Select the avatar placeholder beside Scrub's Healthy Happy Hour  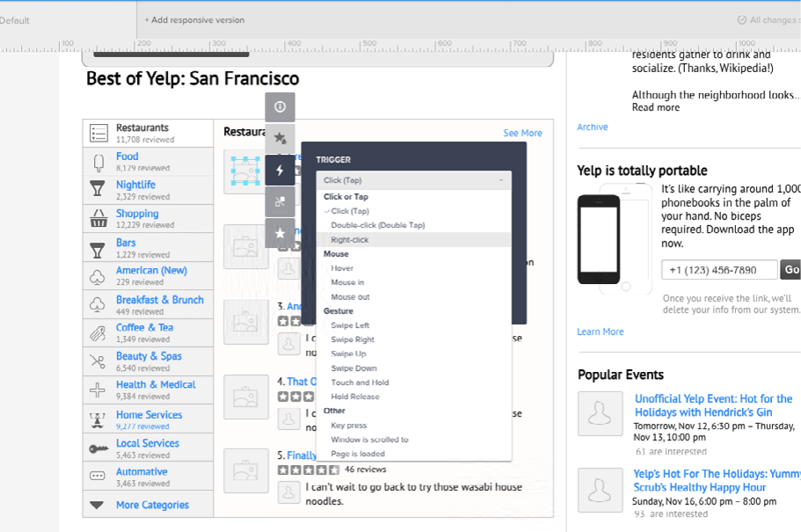601,490
